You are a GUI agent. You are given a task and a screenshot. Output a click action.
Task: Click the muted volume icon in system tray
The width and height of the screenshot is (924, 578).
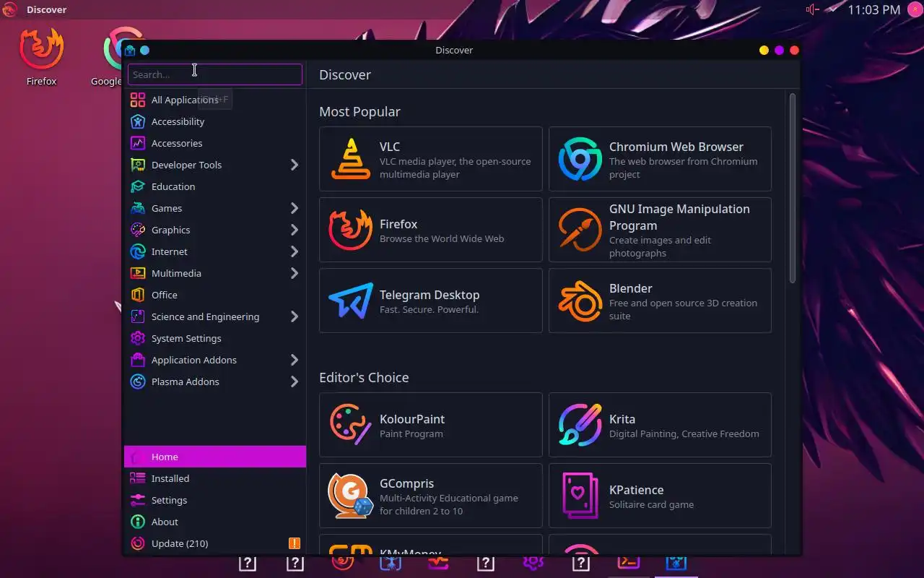[x=813, y=9]
